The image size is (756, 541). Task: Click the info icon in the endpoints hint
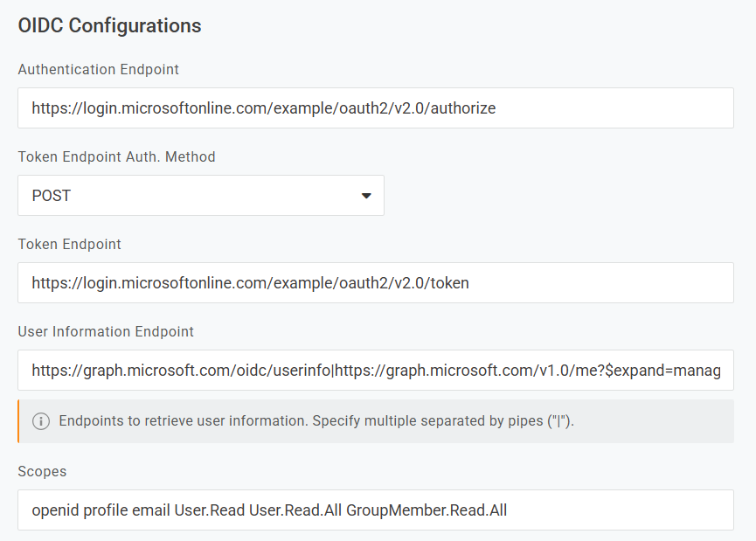[41, 421]
